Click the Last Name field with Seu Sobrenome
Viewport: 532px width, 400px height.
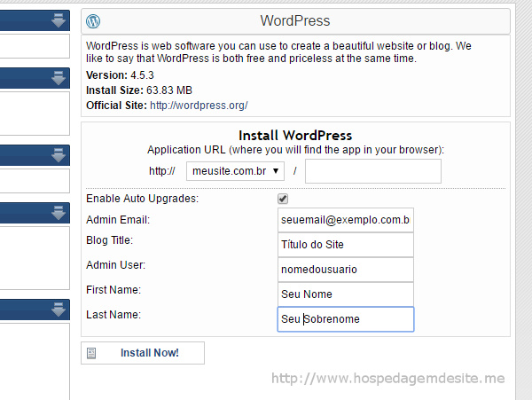[x=346, y=319]
